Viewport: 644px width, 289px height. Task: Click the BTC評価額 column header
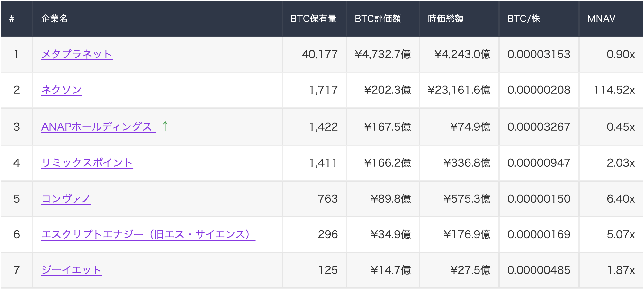tap(378, 19)
